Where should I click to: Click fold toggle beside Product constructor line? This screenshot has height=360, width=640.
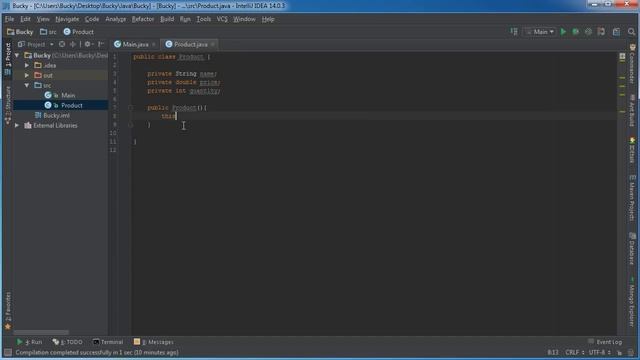click(131, 108)
